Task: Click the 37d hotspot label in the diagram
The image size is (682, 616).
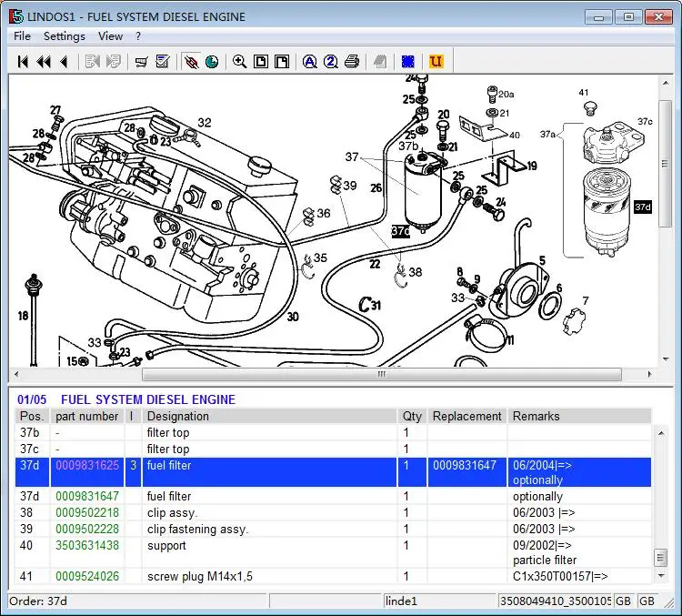Action: (x=643, y=207)
